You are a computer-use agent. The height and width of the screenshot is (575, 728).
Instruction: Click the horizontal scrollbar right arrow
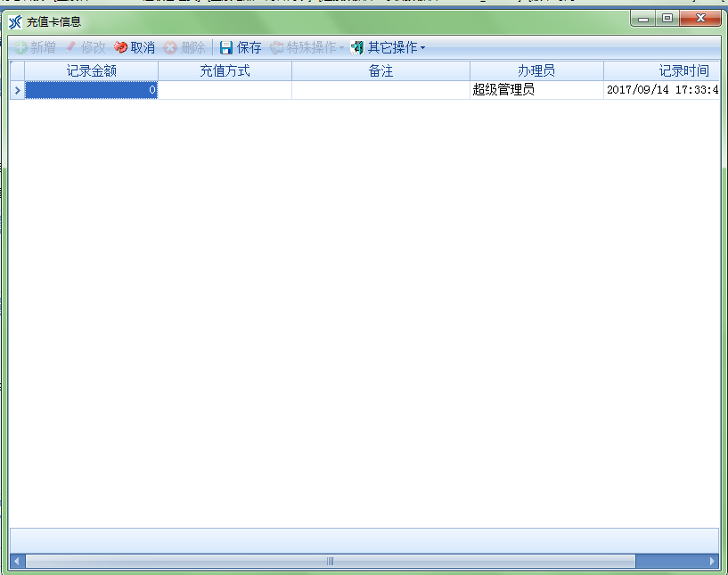pyautogui.click(x=712, y=561)
